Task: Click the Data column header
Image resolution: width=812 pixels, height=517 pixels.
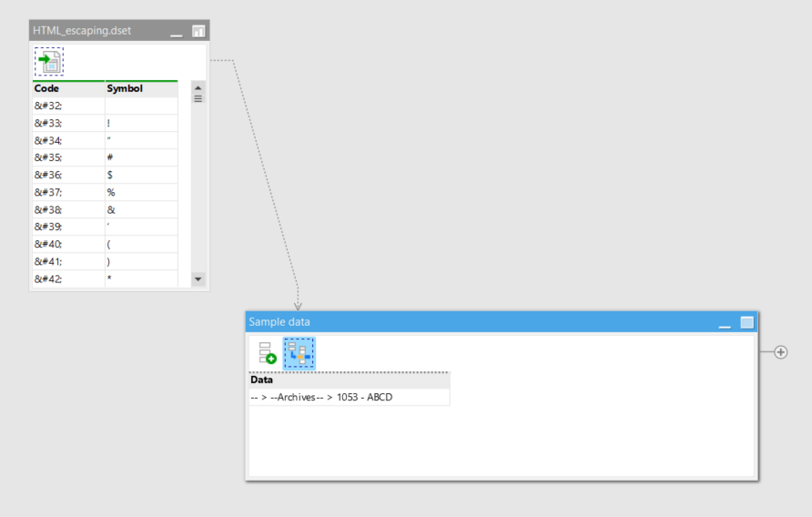Action: point(349,380)
